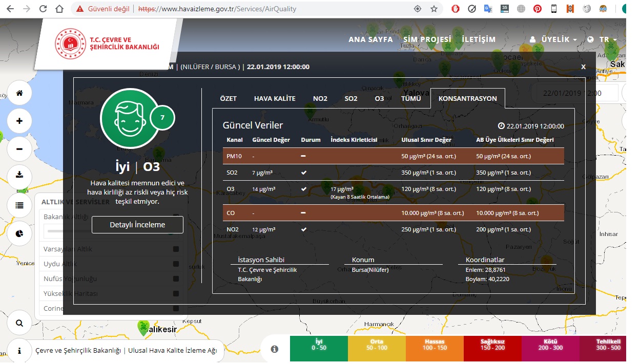Click the Hassas 100 - 150 legend swatch
Viewport: 640px width, 364px height.
(x=435, y=349)
